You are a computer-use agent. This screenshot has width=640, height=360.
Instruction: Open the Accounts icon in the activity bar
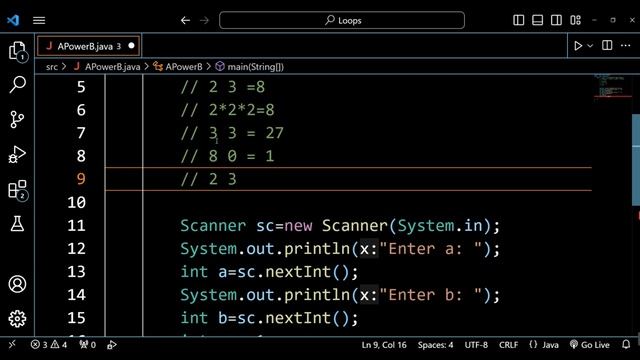point(17,284)
